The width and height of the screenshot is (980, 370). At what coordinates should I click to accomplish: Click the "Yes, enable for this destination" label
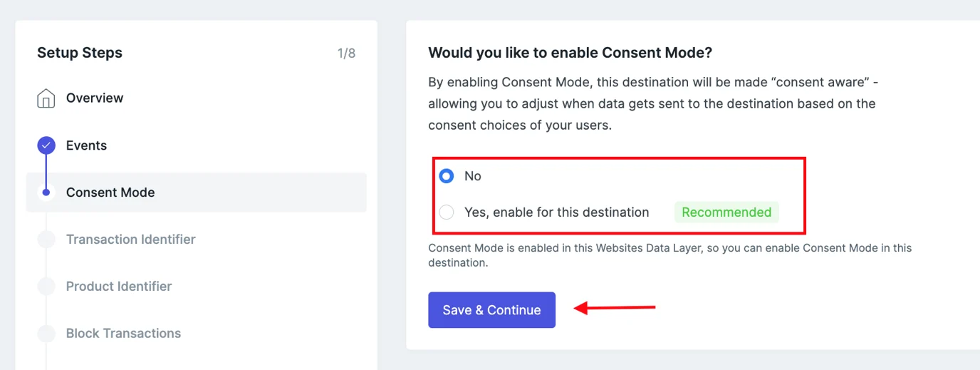[556, 212]
